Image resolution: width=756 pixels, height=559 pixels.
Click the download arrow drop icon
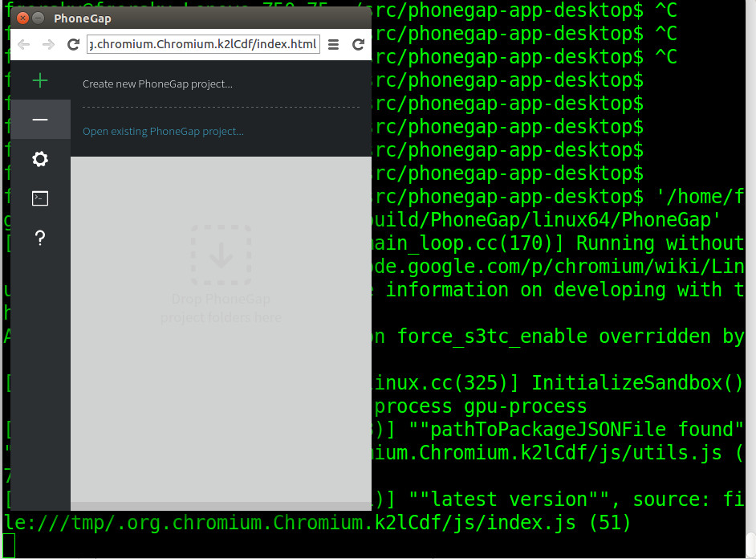222,255
